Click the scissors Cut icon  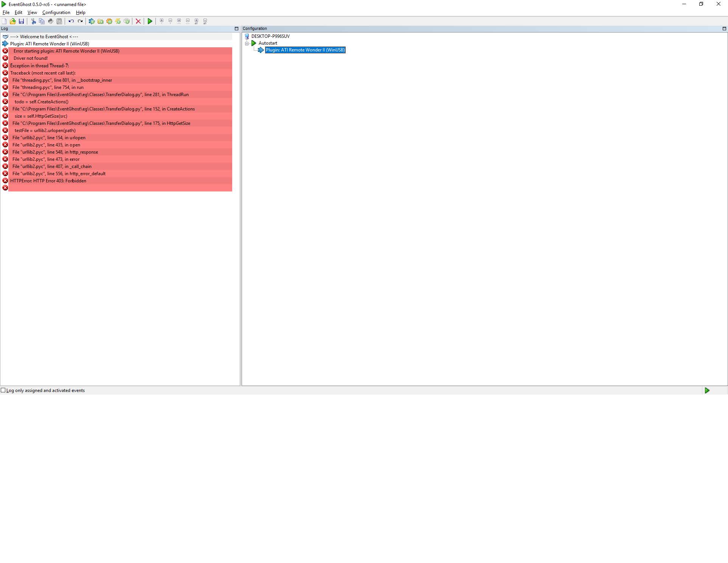click(33, 21)
